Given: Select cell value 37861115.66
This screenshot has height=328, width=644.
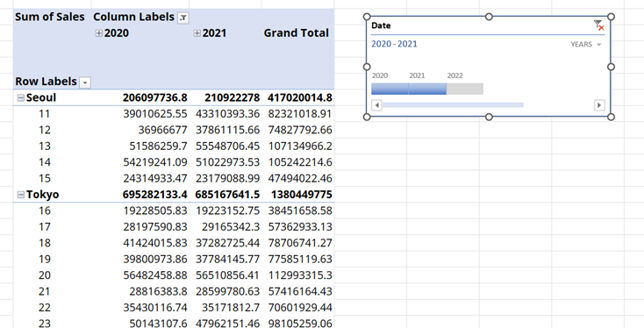Looking at the screenshot, I should click(x=227, y=130).
